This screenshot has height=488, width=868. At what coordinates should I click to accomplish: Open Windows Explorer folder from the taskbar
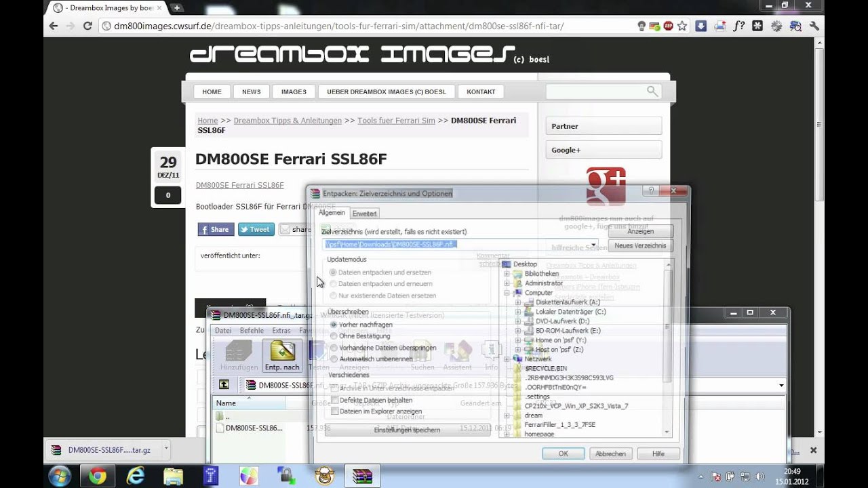[x=174, y=476]
